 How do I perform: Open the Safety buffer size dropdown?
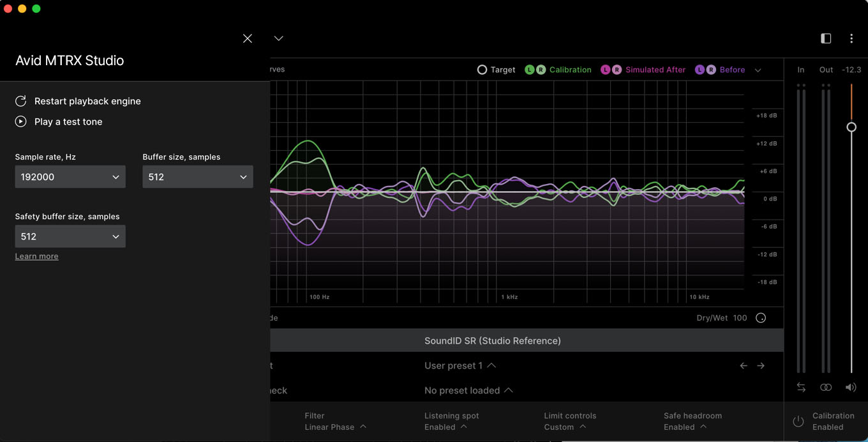pyautogui.click(x=70, y=236)
